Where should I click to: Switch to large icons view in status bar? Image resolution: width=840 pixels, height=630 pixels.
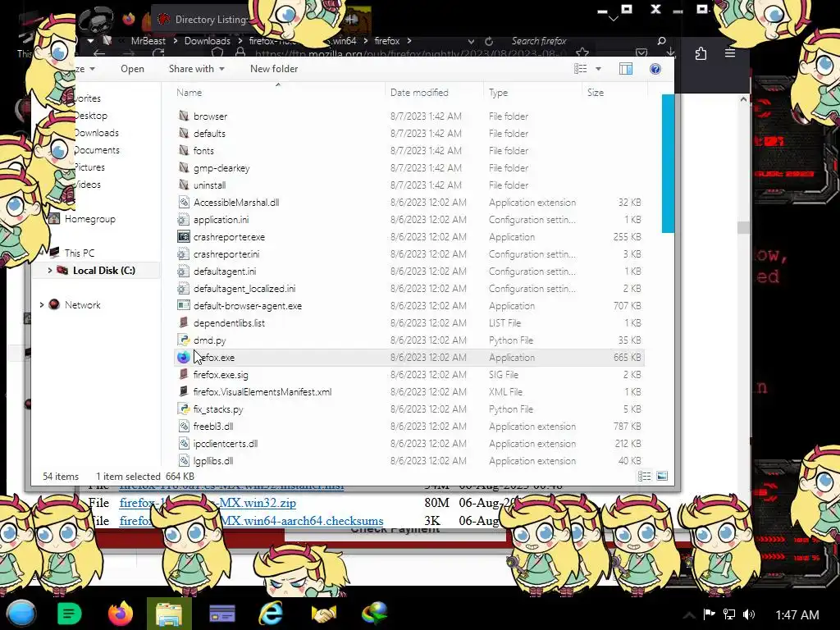pos(662,476)
